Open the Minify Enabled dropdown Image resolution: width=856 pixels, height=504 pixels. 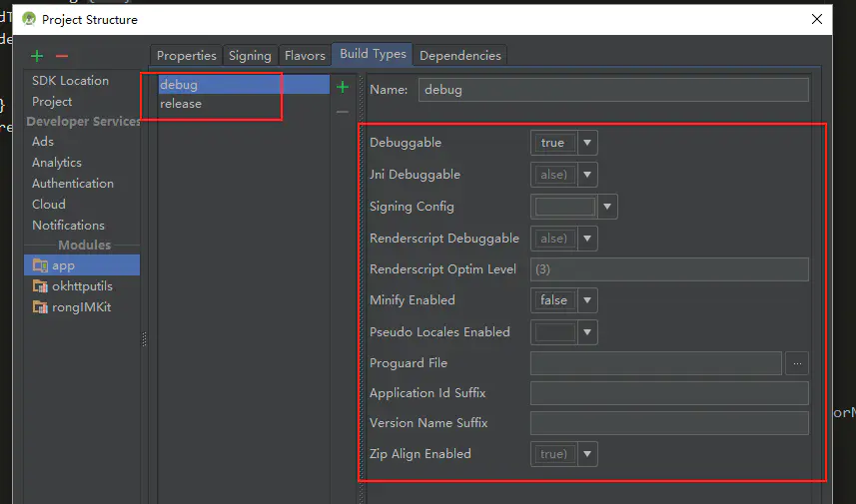coord(587,300)
